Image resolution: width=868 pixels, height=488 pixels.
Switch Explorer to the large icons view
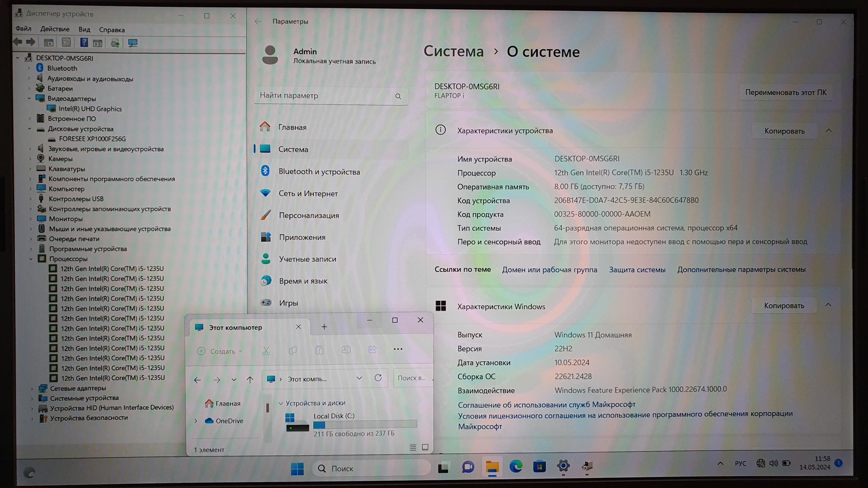tap(425, 447)
